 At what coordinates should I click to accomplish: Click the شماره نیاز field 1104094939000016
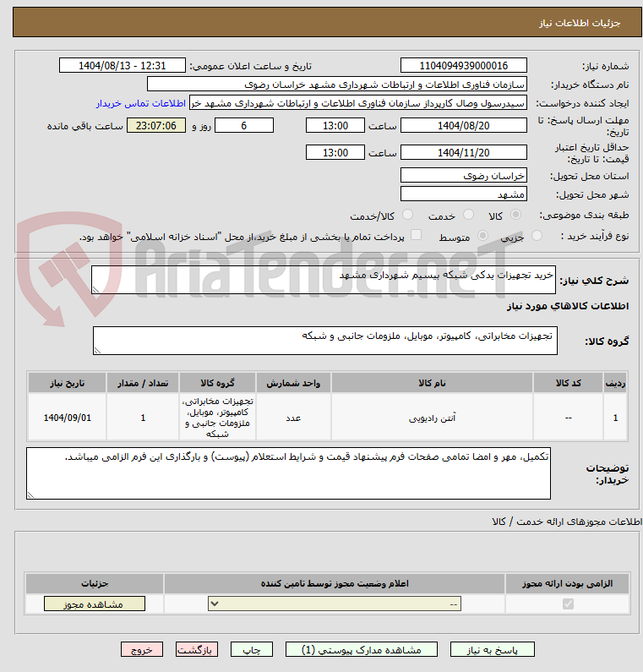tap(464, 66)
